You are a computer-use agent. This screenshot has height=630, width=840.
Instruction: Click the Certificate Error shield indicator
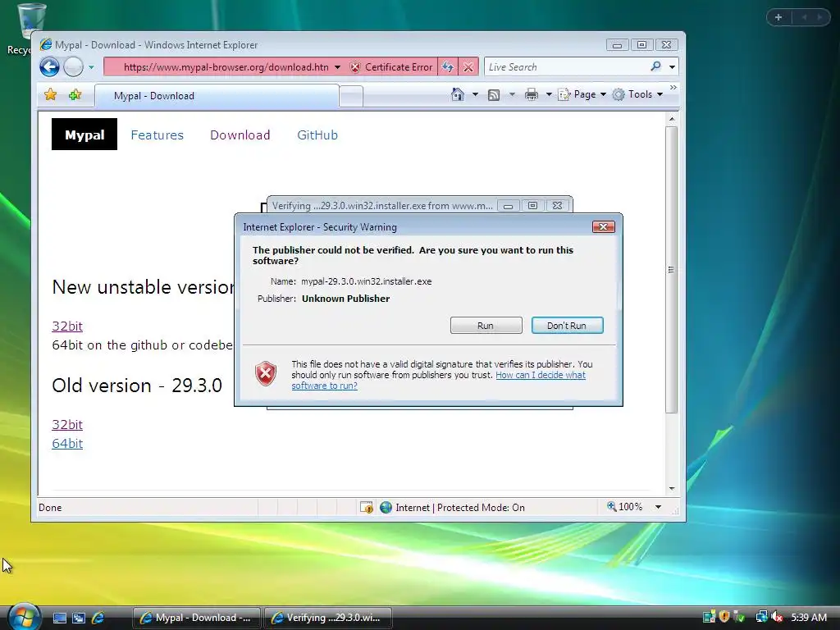point(391,67)
